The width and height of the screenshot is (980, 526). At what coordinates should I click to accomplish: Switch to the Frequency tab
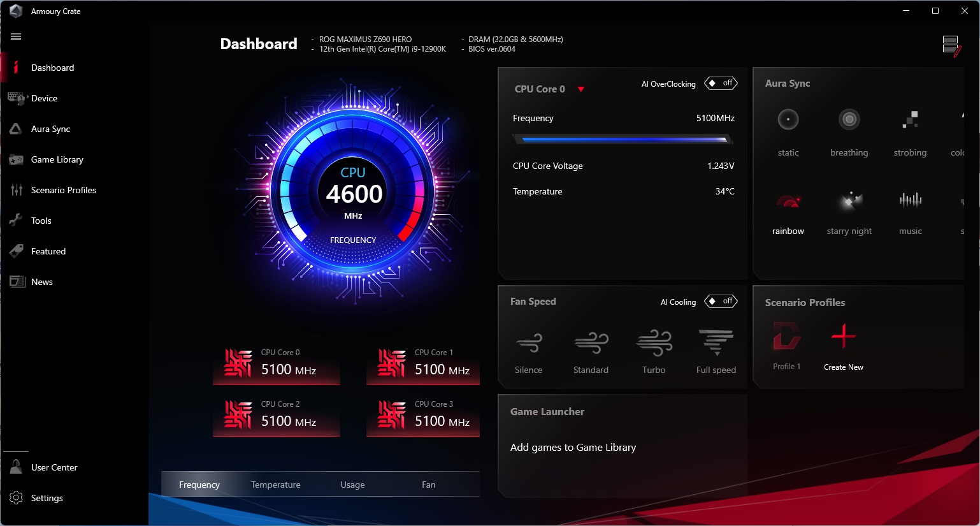(x=199, y=485)
